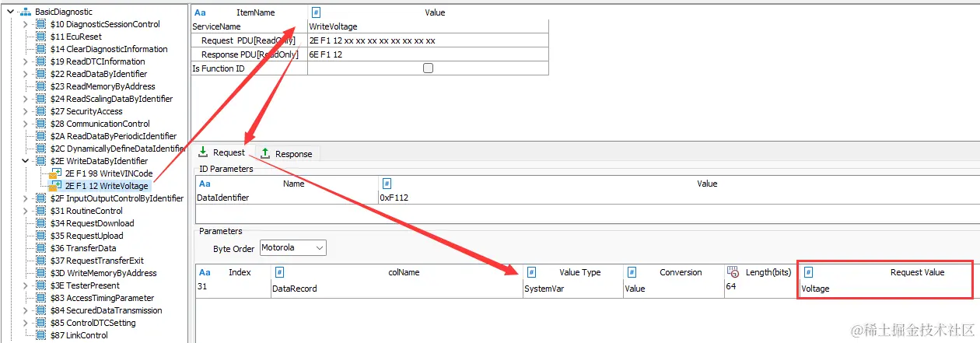The width and height of the screenshot is (980, 343).
Task: Click the $35 RequestUpload service icon
Action: coord(40,236)
